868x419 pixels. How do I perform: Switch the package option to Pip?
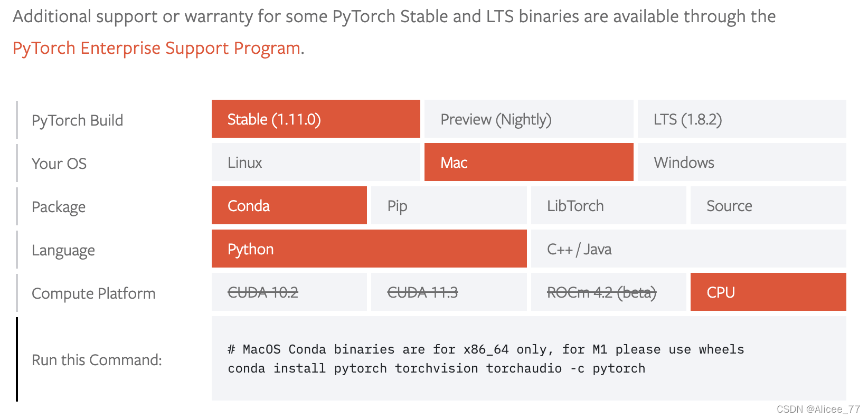448,206
